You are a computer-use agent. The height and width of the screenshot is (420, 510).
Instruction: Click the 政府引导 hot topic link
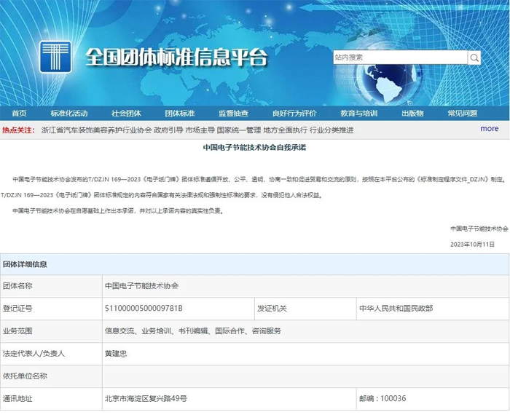click(x=168, y=130)
